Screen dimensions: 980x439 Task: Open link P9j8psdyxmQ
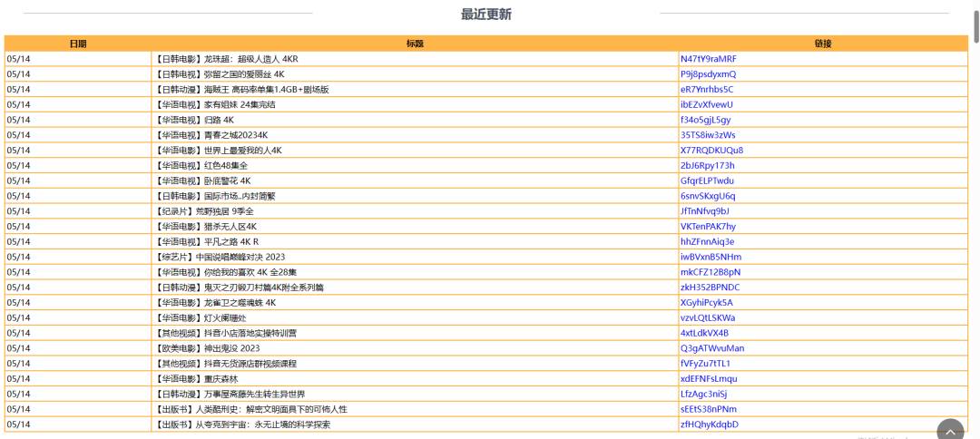coord(708,74)
